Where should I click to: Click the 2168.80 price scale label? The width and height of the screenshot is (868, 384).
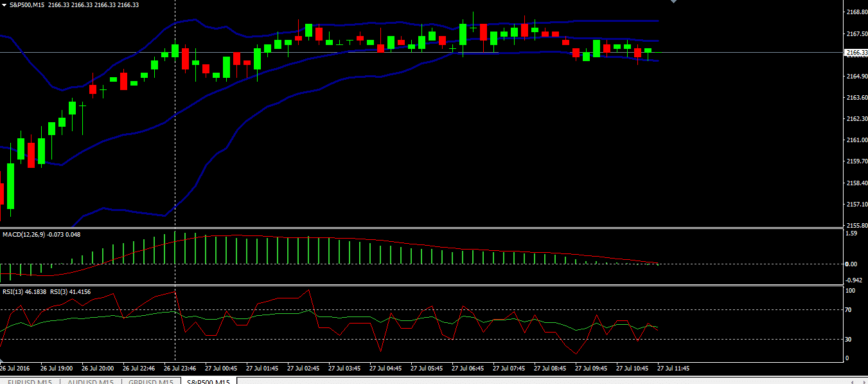pyautogui.click(x=856, y=12)
